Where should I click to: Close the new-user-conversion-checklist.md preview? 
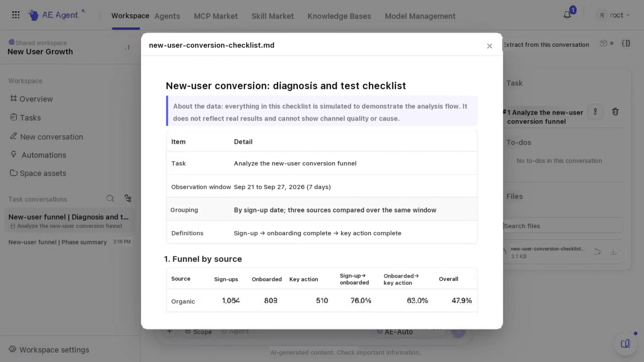click(x=489, y=46)
